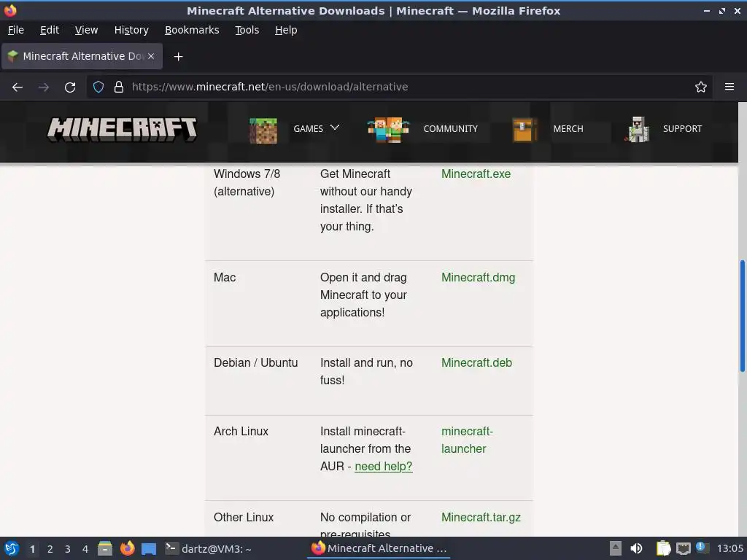Click the 'Debian / Ubuntu' table cell
Viewport: 747px width, 560px height.
255,363
